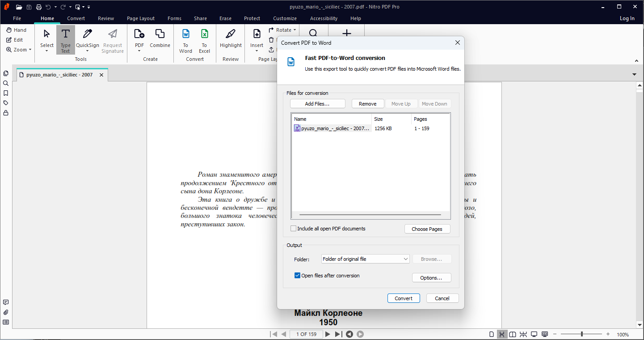
Task: Switch to the Protect ribbon tab
Action: (252, 18)
